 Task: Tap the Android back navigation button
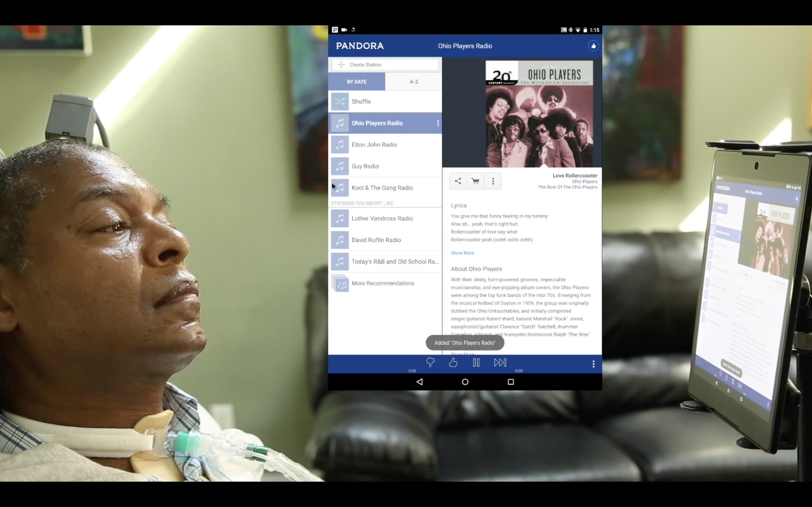point(420,382)
